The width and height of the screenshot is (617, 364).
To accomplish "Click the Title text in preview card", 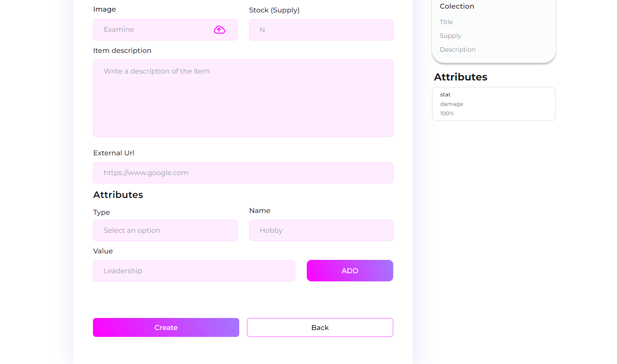I will [x=446, y=22].
